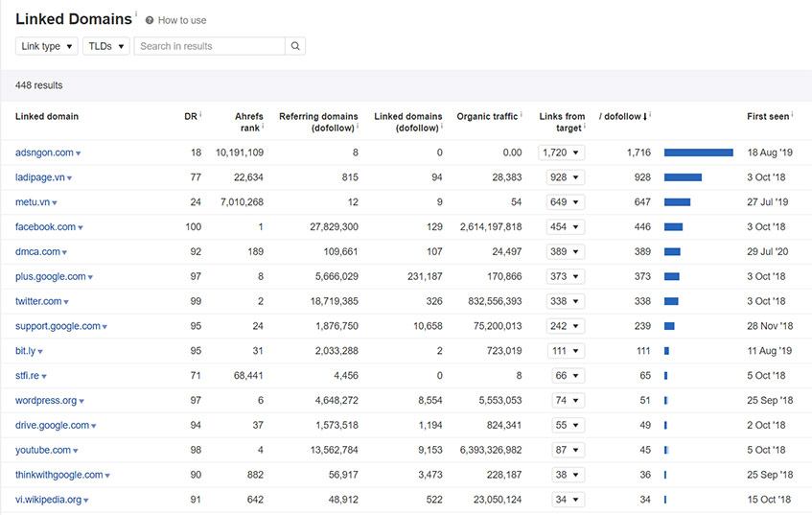Image resolution: width=812 pixels, height=515 pixels.
Task: Open the TLDs filter dropdown
Action: click(106, 46)
